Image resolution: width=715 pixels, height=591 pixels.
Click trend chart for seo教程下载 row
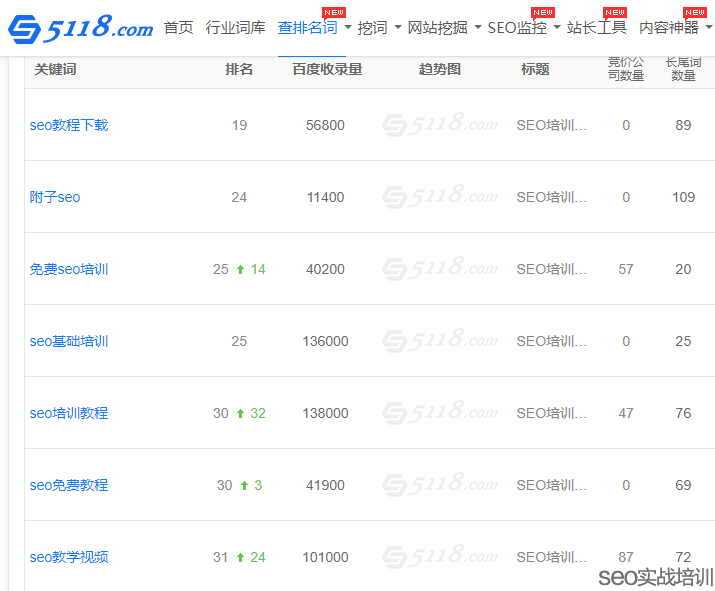tap(440, 125)
